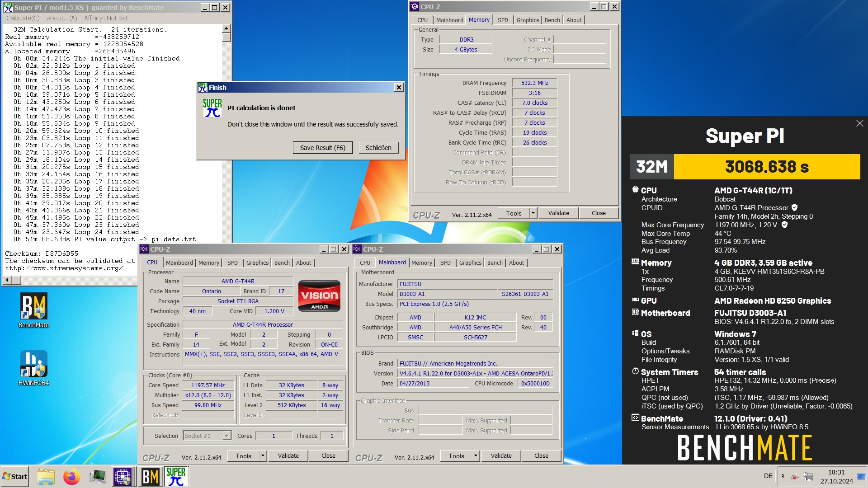Click the AMD Vision logo in CPU-Z
Image resolution: width=868 pixels, height=488 pixels.
[x=319, y=296]
